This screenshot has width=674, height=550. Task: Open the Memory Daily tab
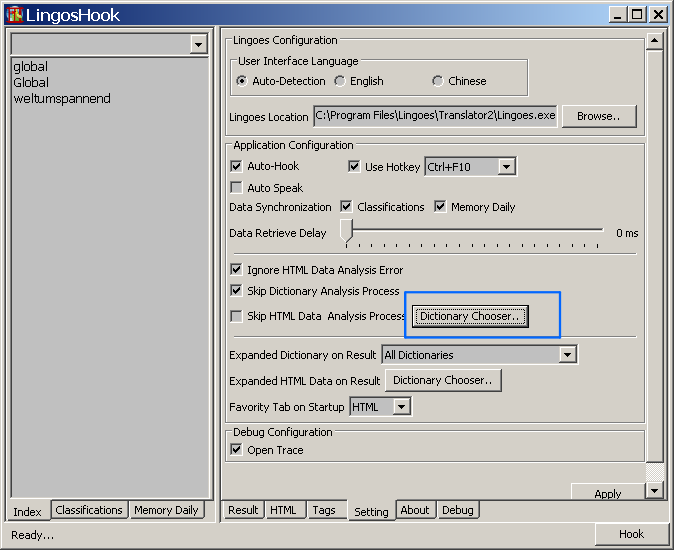click(x=166, y=510)
